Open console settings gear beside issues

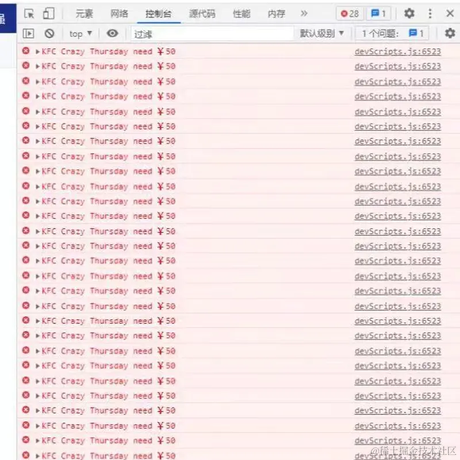click(450, 33)
